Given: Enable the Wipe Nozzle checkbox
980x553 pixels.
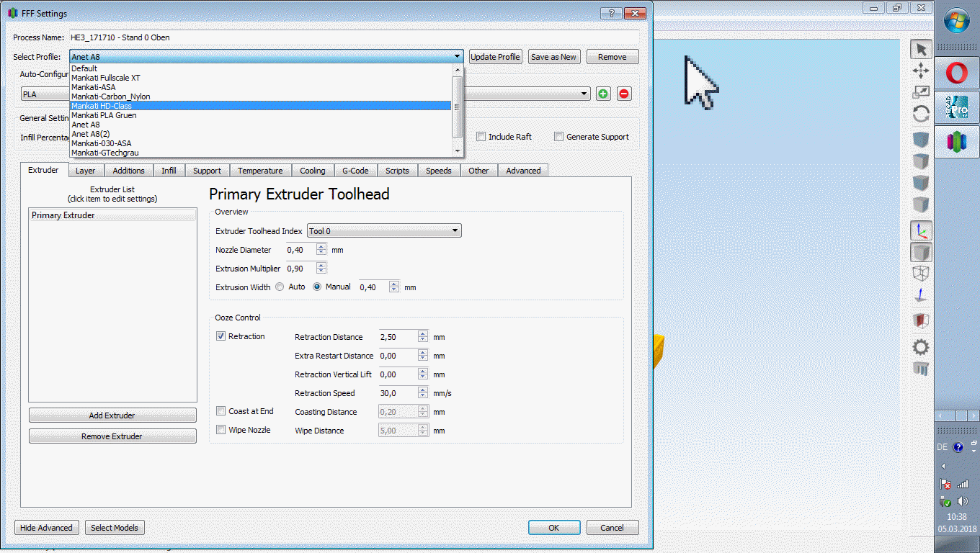Looking at the screenshot, I should tap(221, 430).
